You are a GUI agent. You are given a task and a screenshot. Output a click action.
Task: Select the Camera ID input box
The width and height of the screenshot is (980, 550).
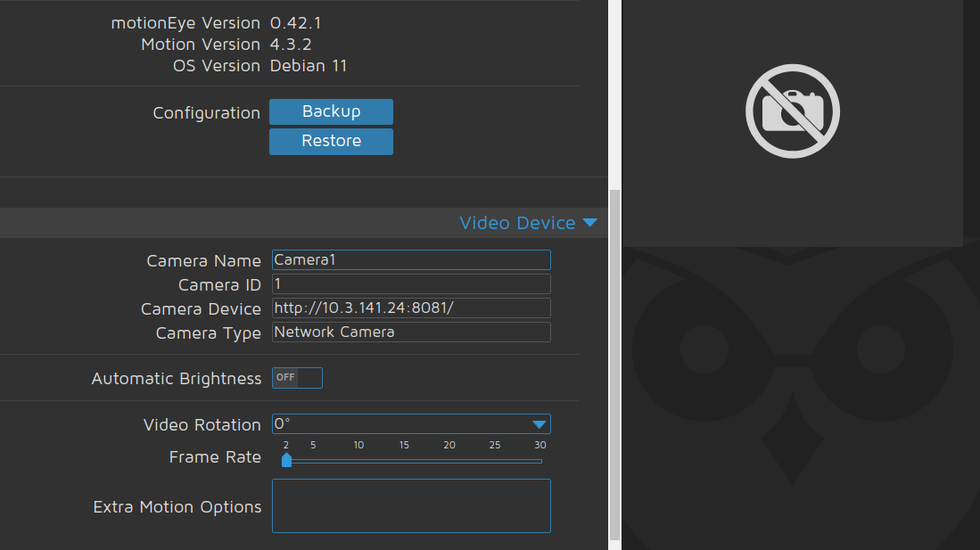(x=410, y=283)
